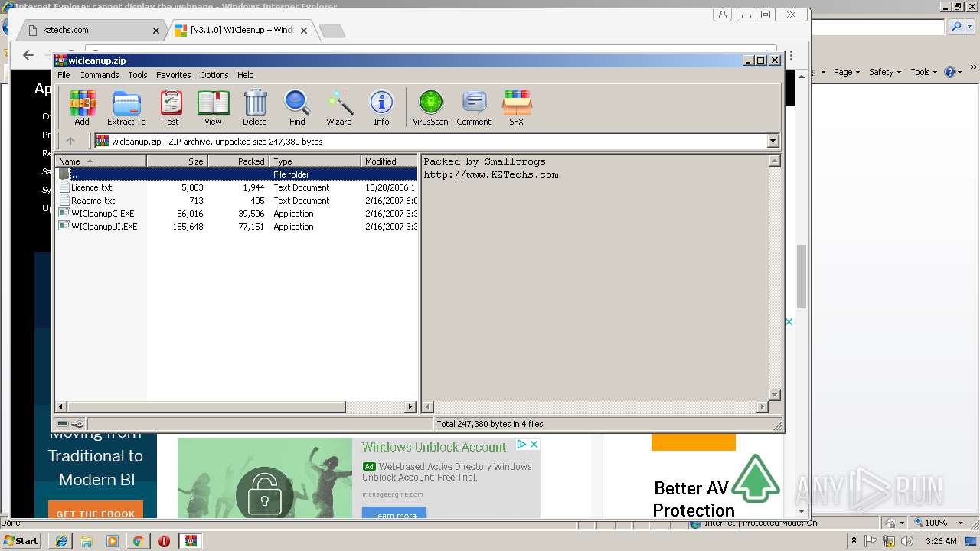Open WinRAR Tools menu
This screenshot has width=980, height=551.
(x=138, y=75)
